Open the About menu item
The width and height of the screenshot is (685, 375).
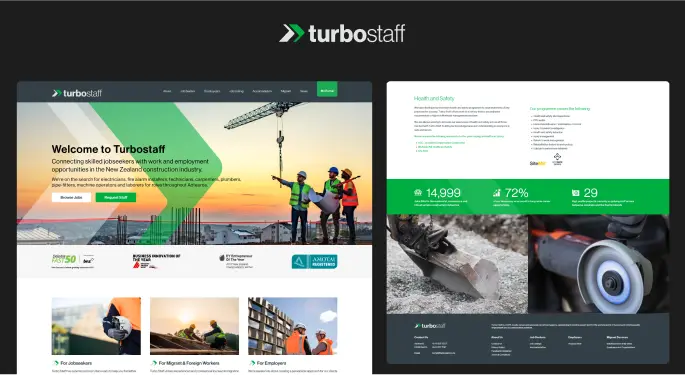pos(167,91)
